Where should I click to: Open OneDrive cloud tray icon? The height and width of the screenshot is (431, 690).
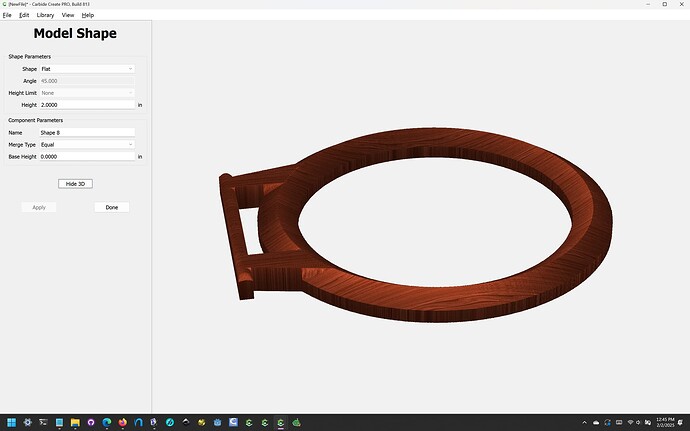pyautogui.click(x=596, y=423)
